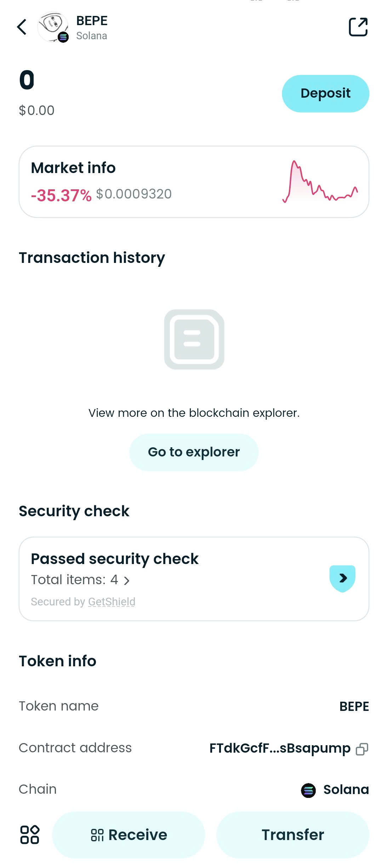Copy the contract address using the copy icon
388x868 pixels.
click(362, 748)
